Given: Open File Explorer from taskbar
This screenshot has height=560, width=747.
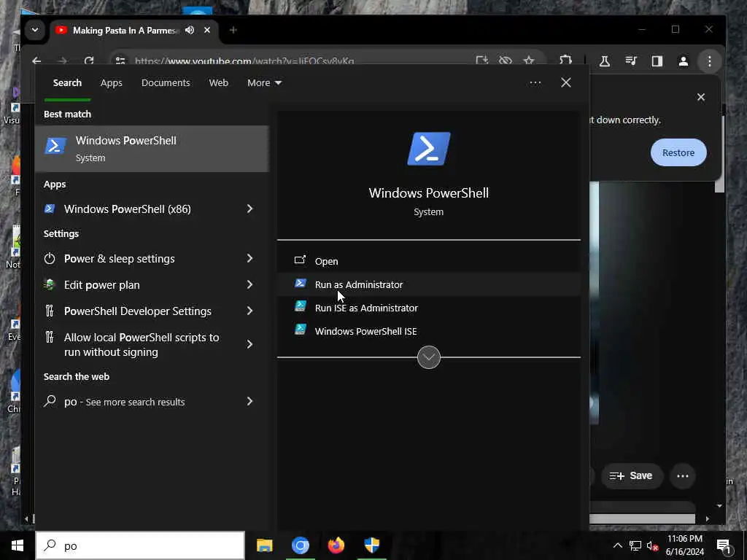Looking at the screenshot, I should pyautogui.click(x=264, y=545).
